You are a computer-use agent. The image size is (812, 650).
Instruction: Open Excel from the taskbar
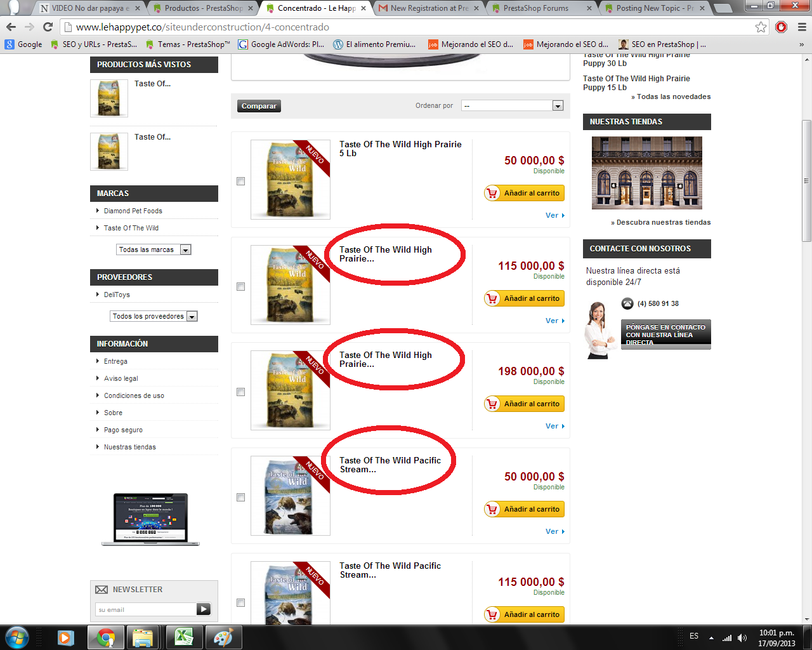[x=184, y=637]
